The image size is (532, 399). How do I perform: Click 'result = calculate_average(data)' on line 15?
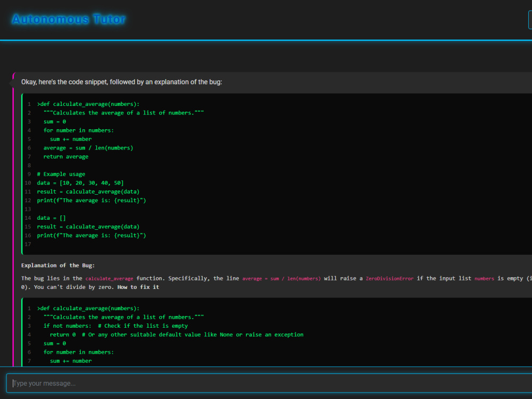88,227
